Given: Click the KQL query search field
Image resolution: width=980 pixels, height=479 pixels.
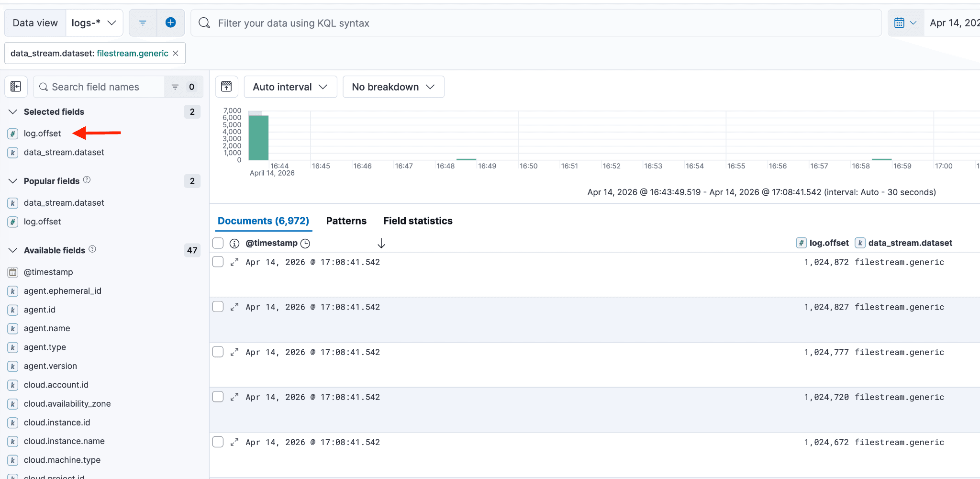Looking at the screenshot, I should (536, 23).
